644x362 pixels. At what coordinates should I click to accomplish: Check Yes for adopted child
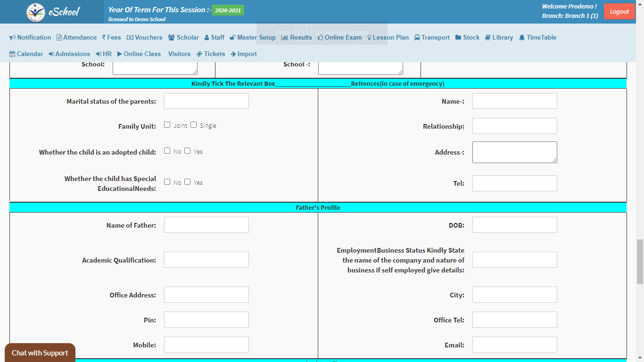click(x=188, y=151)
